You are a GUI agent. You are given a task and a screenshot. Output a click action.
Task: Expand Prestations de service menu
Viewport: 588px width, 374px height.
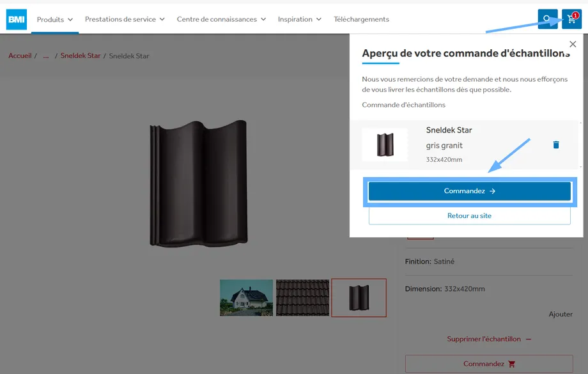[x=125, y=19]
